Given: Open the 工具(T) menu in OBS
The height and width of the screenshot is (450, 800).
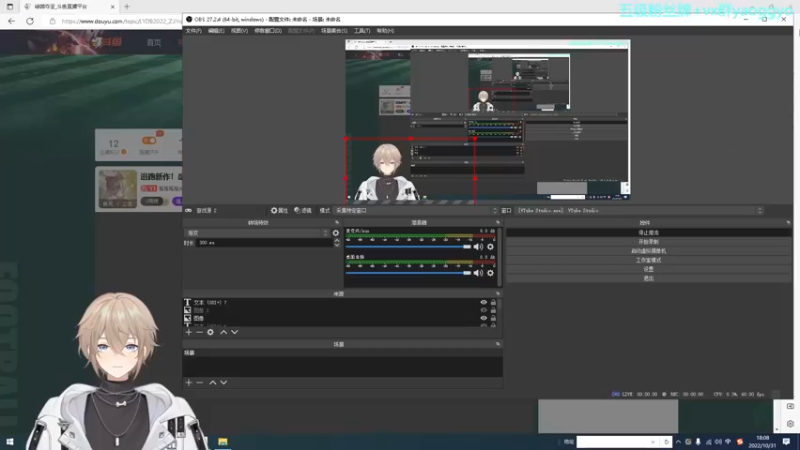Looking at the screenshot, I should click(362, 31).
